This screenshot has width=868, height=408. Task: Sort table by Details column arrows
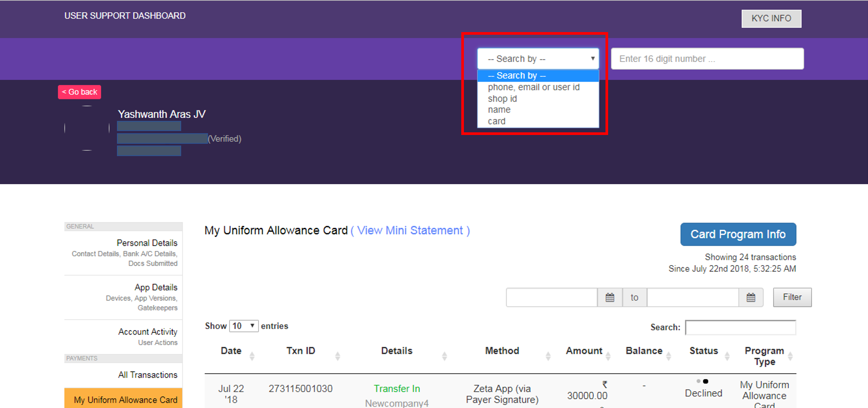(445, 356)
